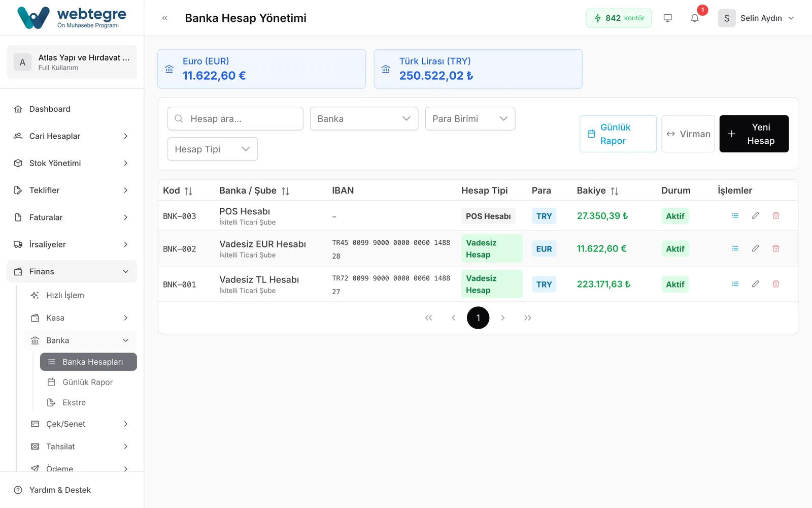812x508 pixels.
Task: Collapse sidebar with double-chevron icon
Action: click(x=164, y=18)
